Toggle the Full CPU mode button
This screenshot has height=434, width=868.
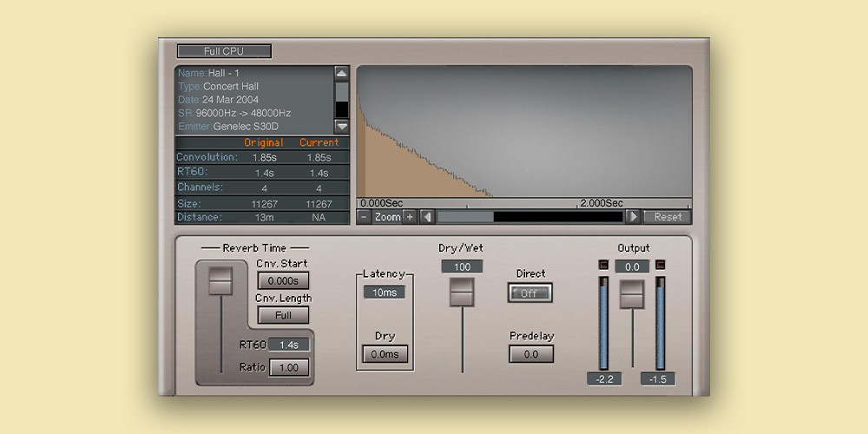click(x=224, y=51)
